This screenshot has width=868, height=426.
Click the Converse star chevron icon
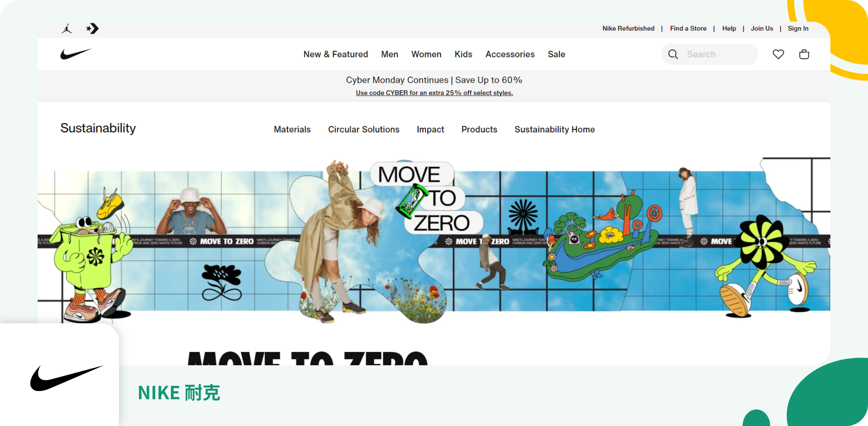click(93, 29)
